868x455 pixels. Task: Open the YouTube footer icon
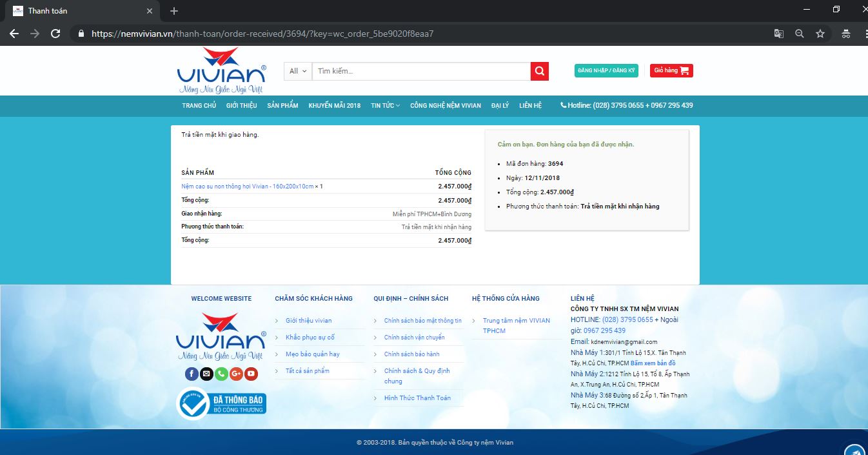(251, 374)
